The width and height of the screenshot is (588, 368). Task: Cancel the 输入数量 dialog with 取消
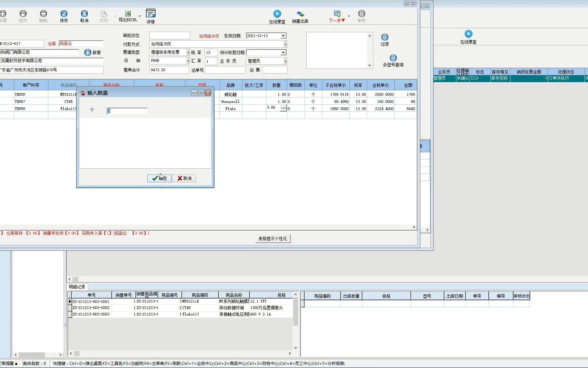tap(184, 178)
